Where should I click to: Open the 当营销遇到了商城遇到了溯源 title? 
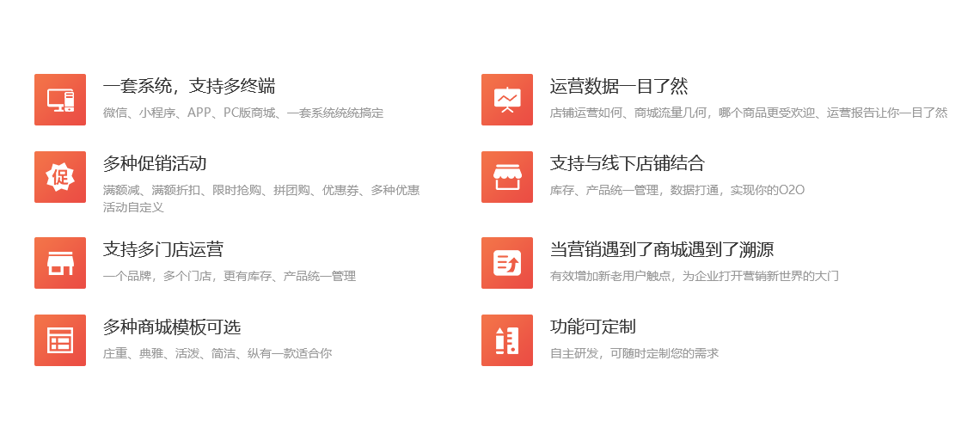click(662, 249)
